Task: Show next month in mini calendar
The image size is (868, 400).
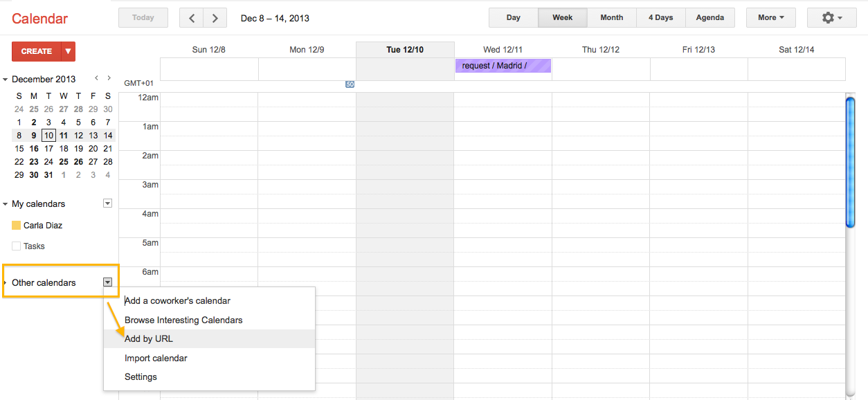Action: pos(109,78)
